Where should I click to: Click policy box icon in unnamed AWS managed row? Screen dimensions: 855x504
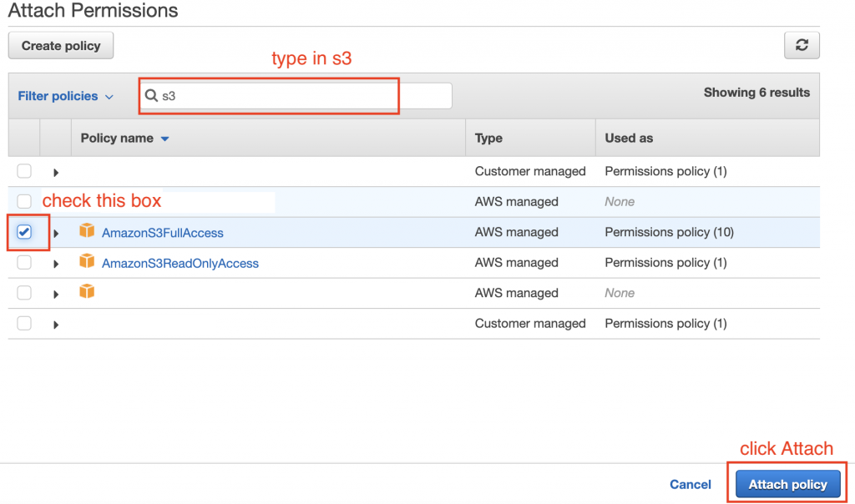coord(87,291)
